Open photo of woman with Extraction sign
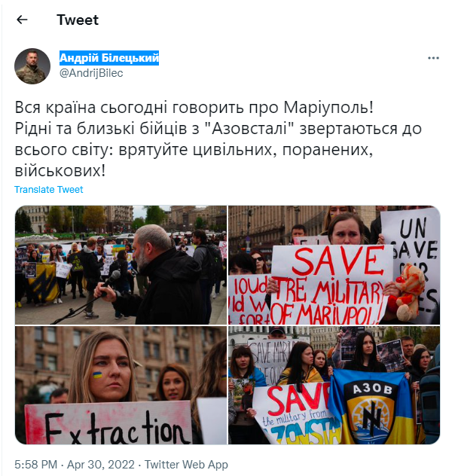Screen dimensions: 452x476 tap(121, 385)
